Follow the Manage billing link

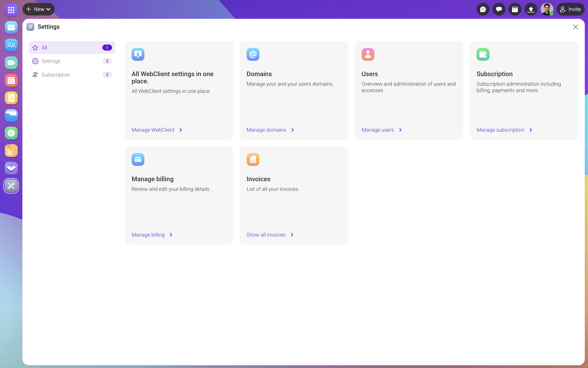click(148, 235)
